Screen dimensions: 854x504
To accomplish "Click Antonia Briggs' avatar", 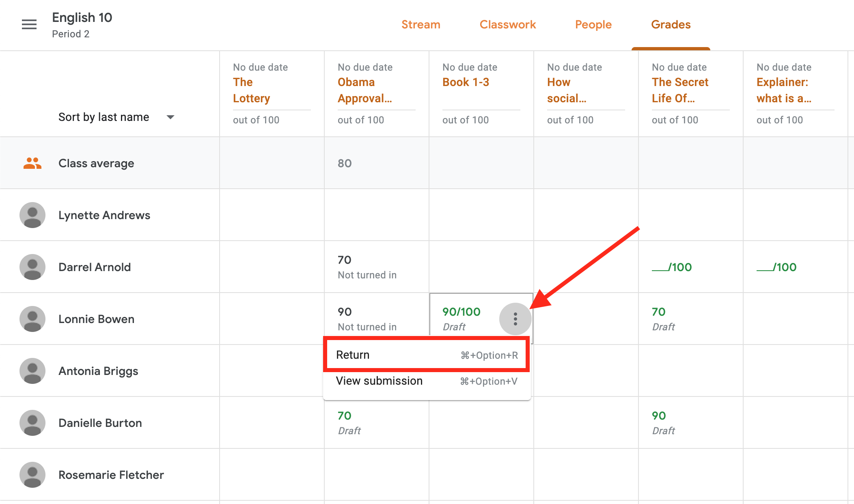I will point(32,371).
